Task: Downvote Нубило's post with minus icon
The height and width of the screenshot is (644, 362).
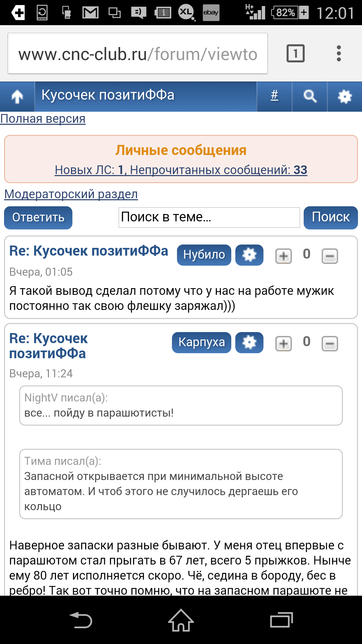Action: pyautogui.click(x=330, y=256)
